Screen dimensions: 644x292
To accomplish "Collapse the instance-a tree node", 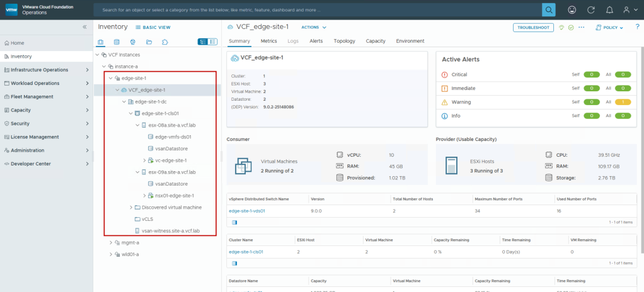I will pos(104,66).
